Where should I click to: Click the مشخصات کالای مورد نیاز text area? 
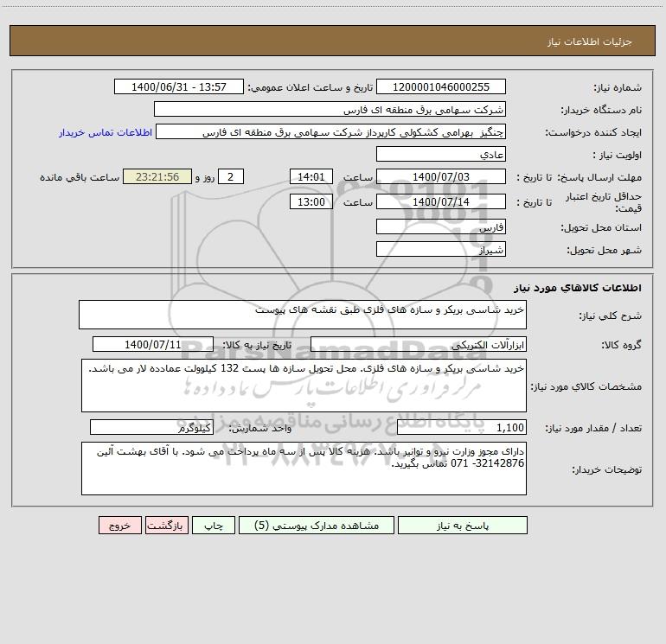pyautogui.click(x=304, y=386)
